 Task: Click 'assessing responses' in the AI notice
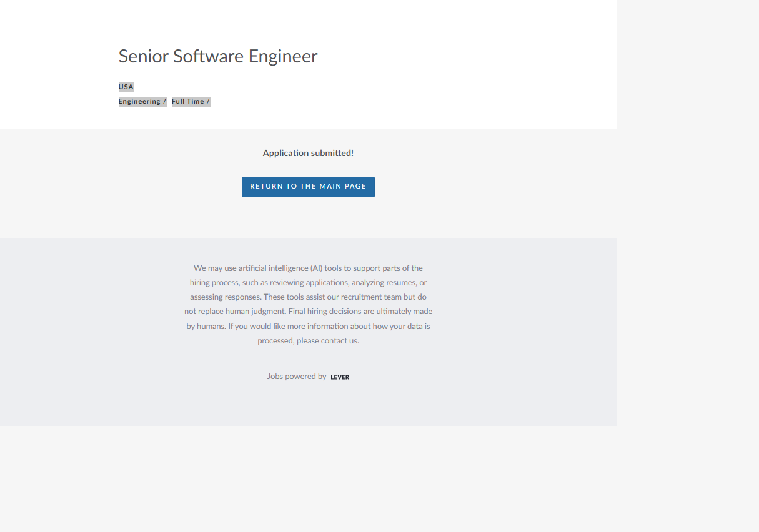[x=225, y=297]
